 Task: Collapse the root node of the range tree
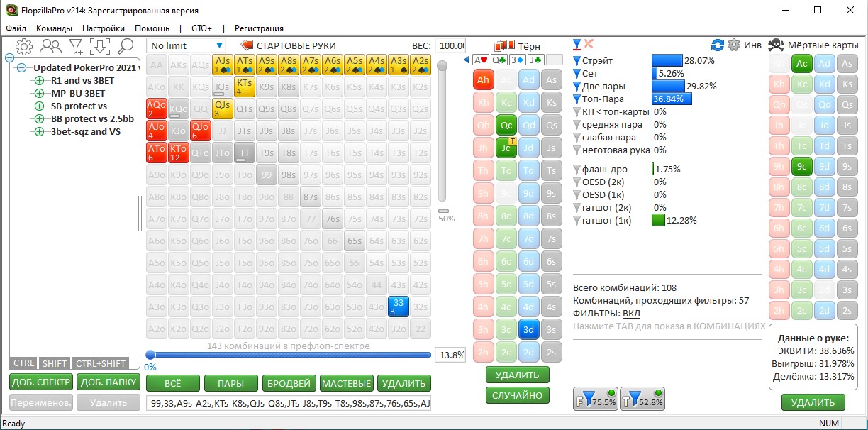(11, 58)
